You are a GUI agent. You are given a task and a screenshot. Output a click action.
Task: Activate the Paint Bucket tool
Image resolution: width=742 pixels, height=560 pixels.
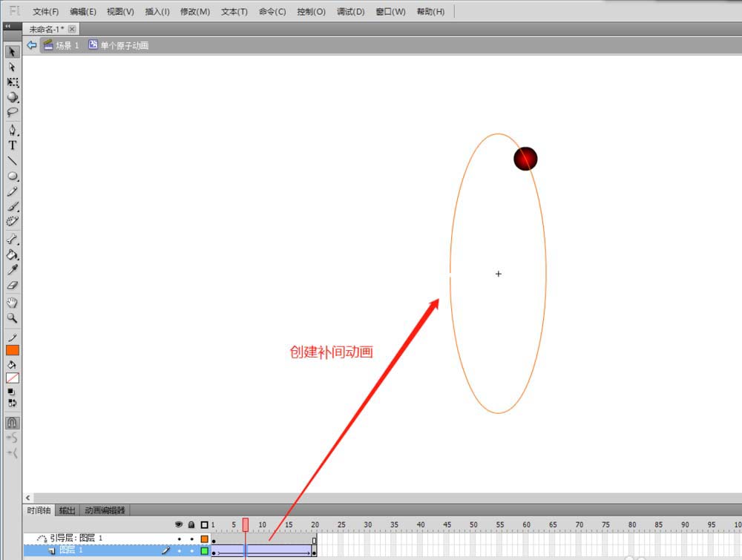point(12,254)
